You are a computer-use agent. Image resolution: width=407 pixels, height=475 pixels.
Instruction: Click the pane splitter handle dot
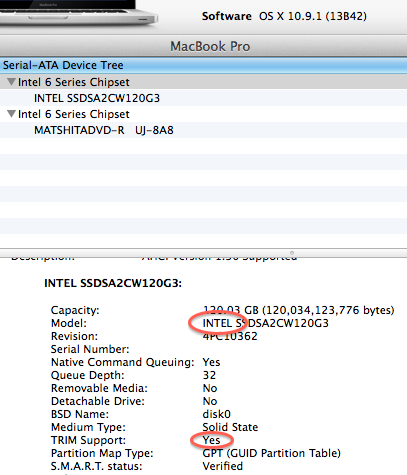point(292,253)
